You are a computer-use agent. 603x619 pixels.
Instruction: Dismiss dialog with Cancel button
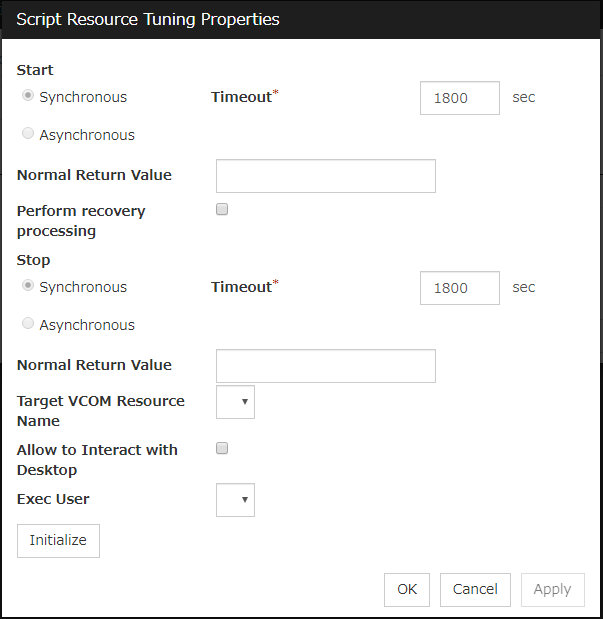475,590
